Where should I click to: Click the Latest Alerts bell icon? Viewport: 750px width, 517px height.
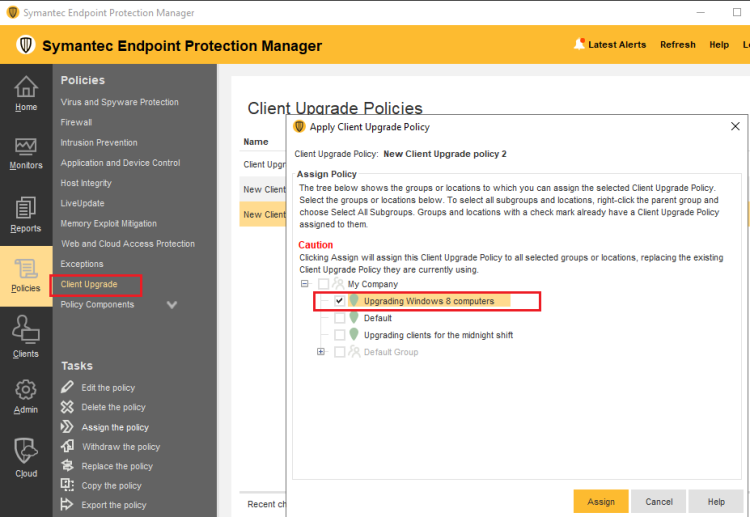click(x=579, y=44)
